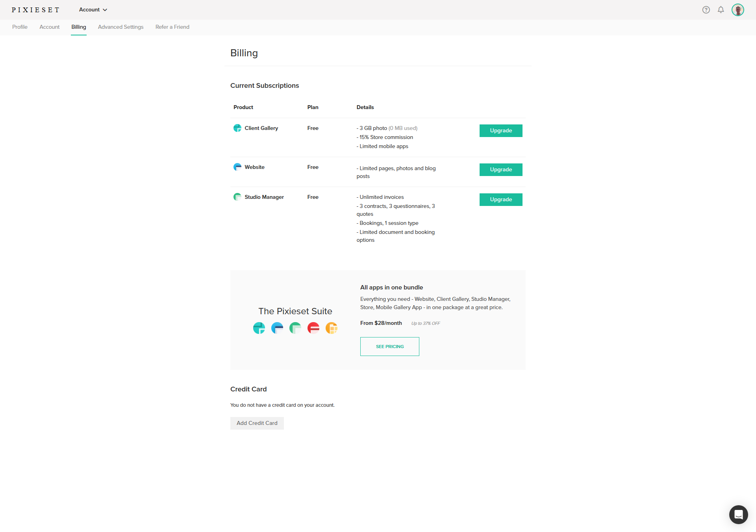Viewport: 756px width, 532px height.
Task: Upgrade the Website plan
Action: (500, 170)
